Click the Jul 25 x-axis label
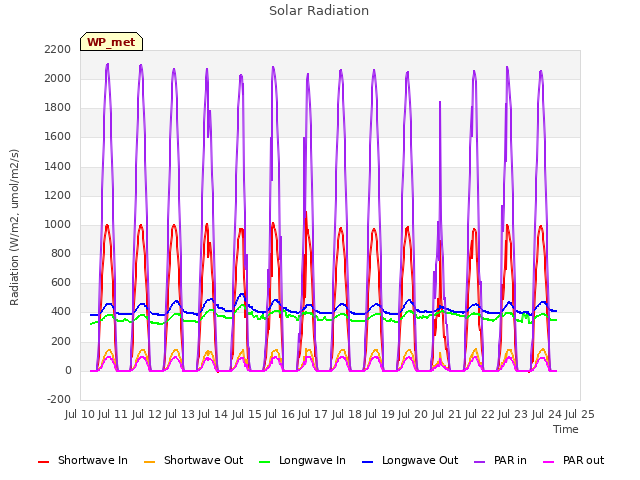The height and width of the screenshot is (480, 640). 580,414
